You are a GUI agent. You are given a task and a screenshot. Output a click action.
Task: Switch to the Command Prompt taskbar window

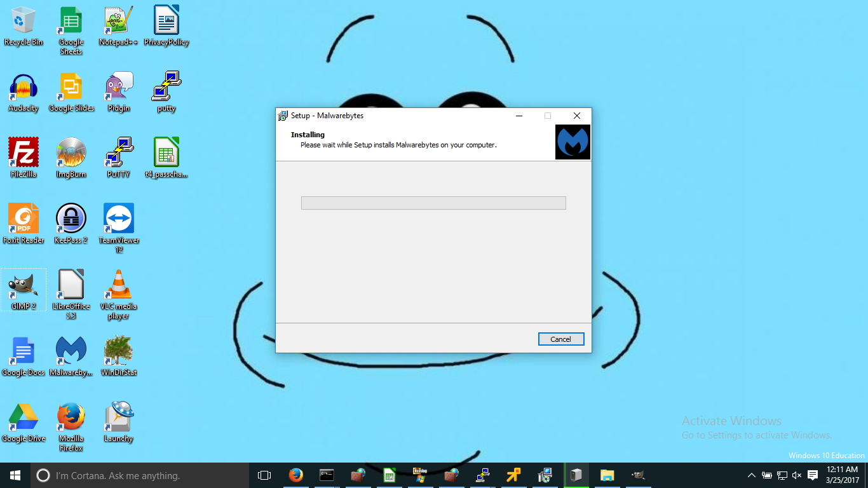click(327, 475)
